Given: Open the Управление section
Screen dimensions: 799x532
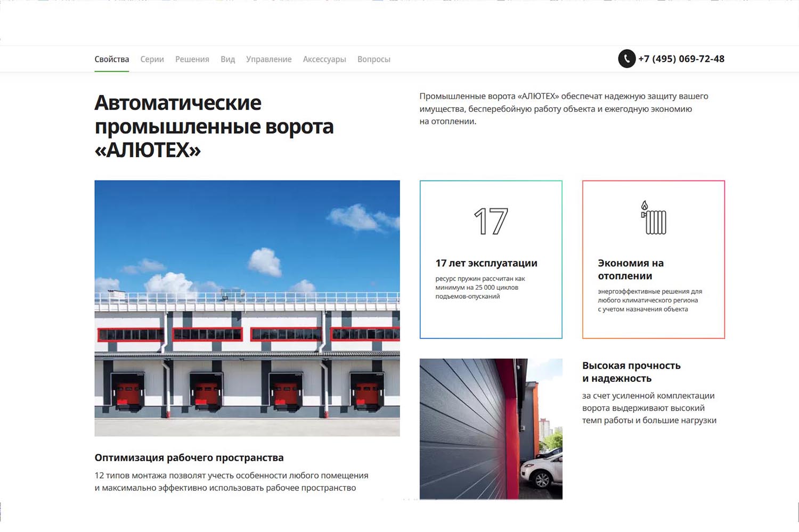Looking at the screenshot, I should coord(268,59).
